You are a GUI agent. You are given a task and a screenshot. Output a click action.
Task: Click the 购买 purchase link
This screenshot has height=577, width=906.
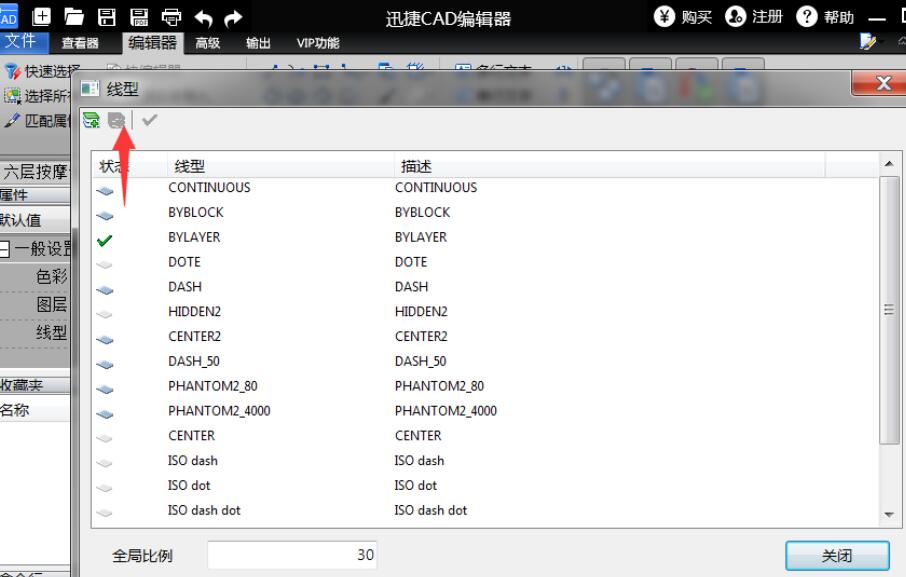(696, 17)
